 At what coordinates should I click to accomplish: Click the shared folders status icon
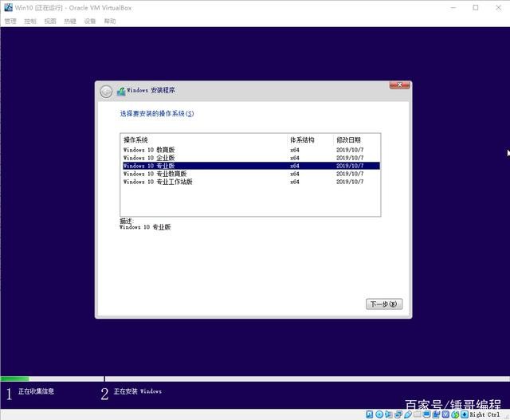click(418, 414)
